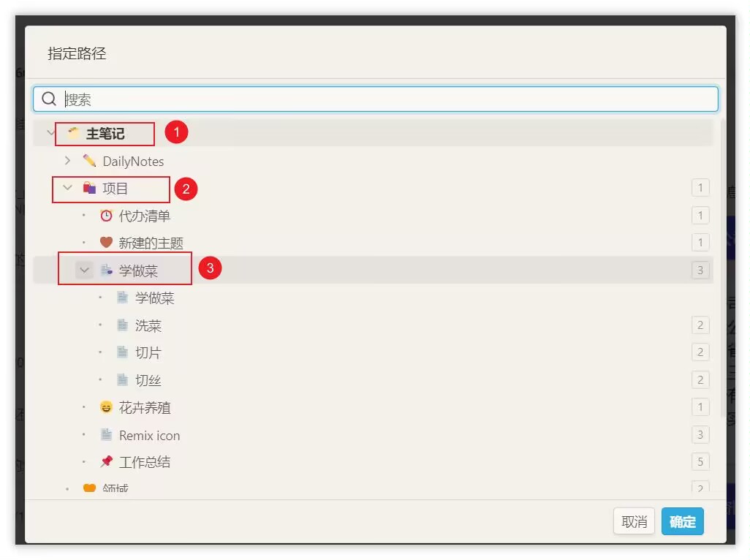Click the 新建的主题 heart icon

[106, 243]
